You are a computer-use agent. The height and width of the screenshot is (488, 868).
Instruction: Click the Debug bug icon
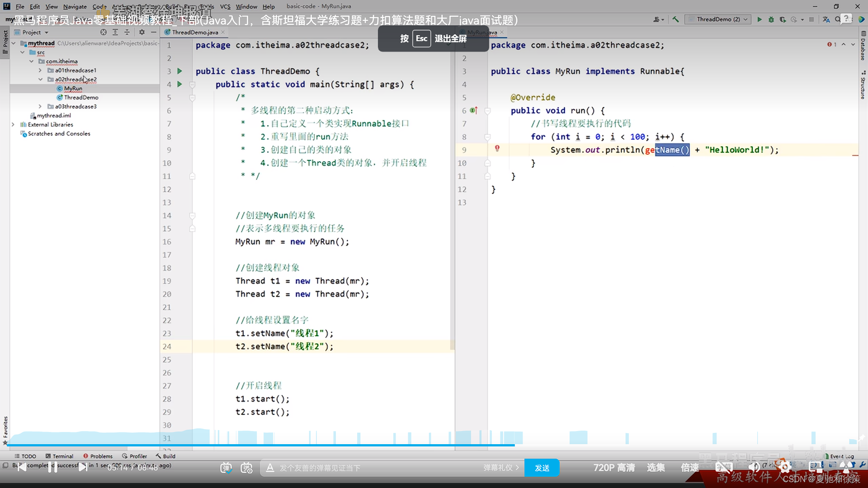(x=771, y=19)
